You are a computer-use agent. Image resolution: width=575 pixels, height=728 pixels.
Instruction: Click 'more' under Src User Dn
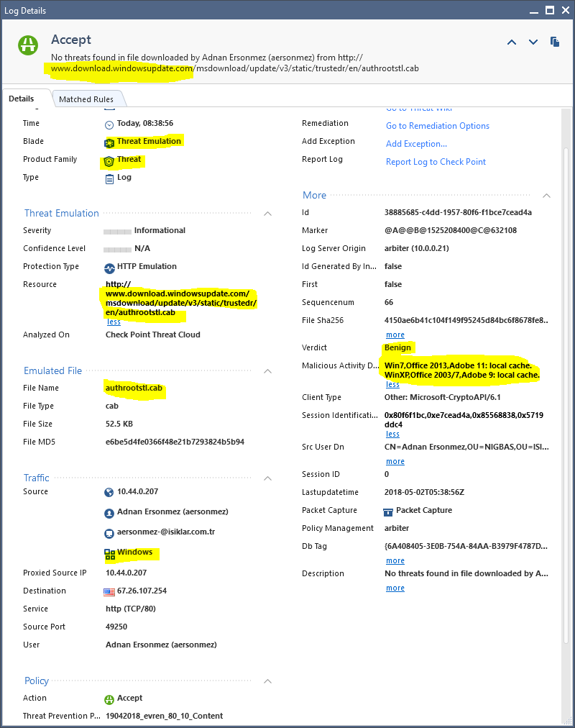(x=395, y=462)
